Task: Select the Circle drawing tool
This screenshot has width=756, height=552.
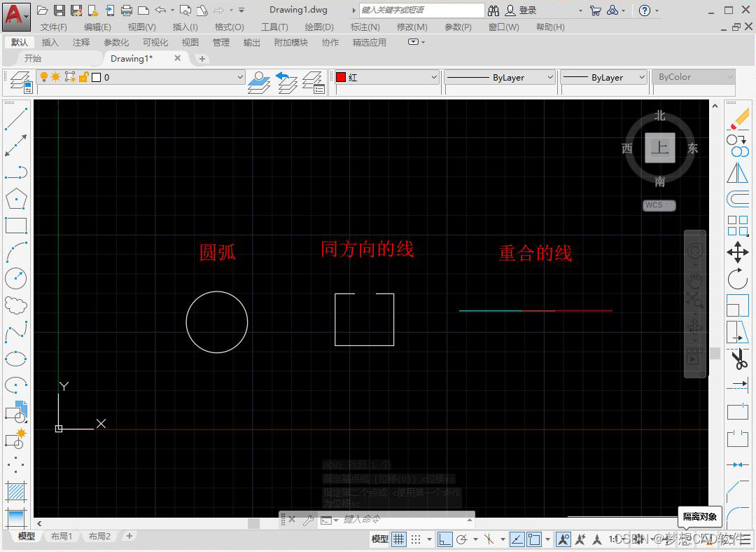Action: (x=15, y=278)
